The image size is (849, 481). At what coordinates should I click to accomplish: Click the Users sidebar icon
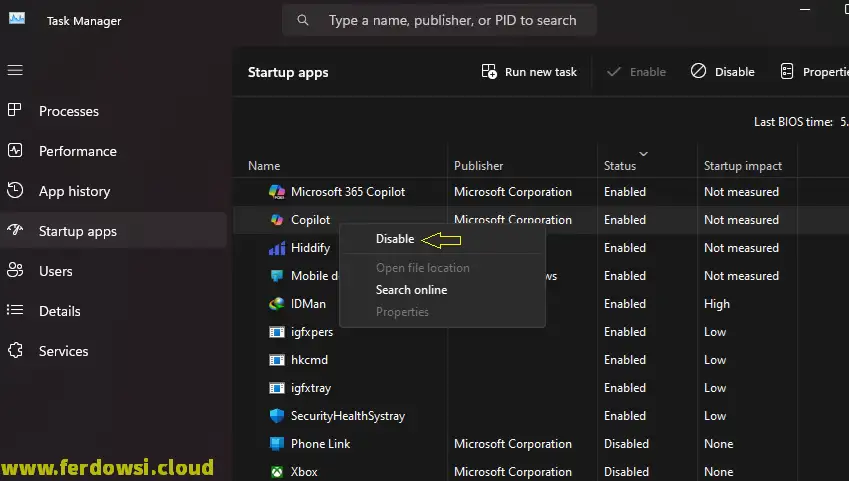(x=15, y=270)
